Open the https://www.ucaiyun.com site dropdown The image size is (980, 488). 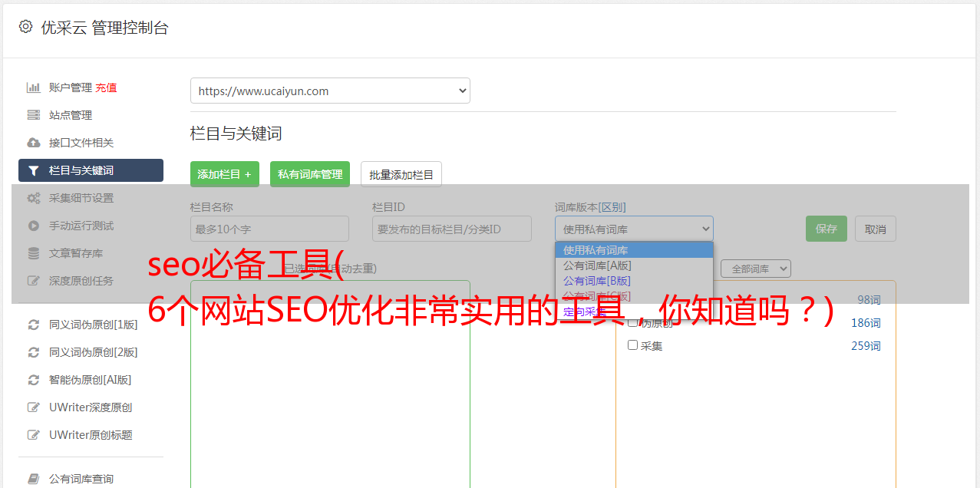click(330, 91)
